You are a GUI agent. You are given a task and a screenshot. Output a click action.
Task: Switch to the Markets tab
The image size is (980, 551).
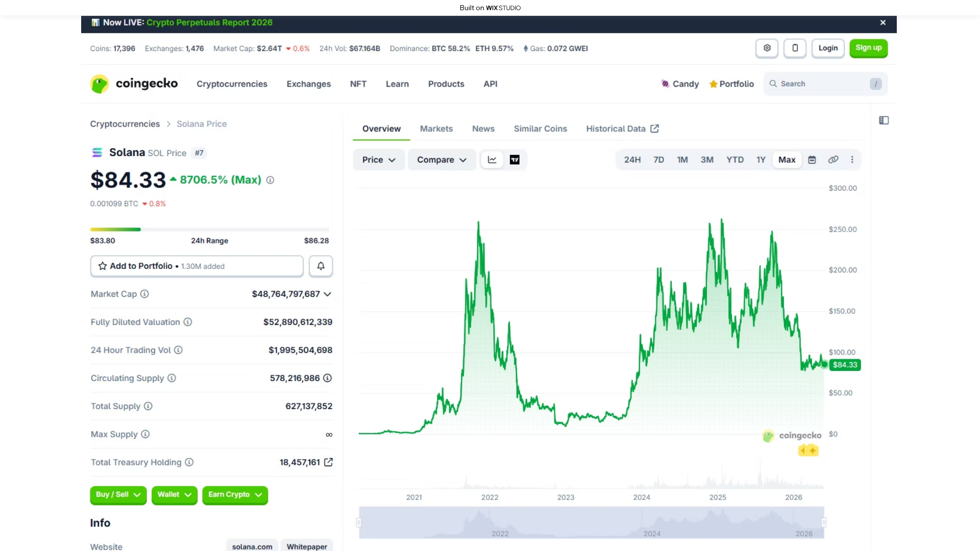436,129
